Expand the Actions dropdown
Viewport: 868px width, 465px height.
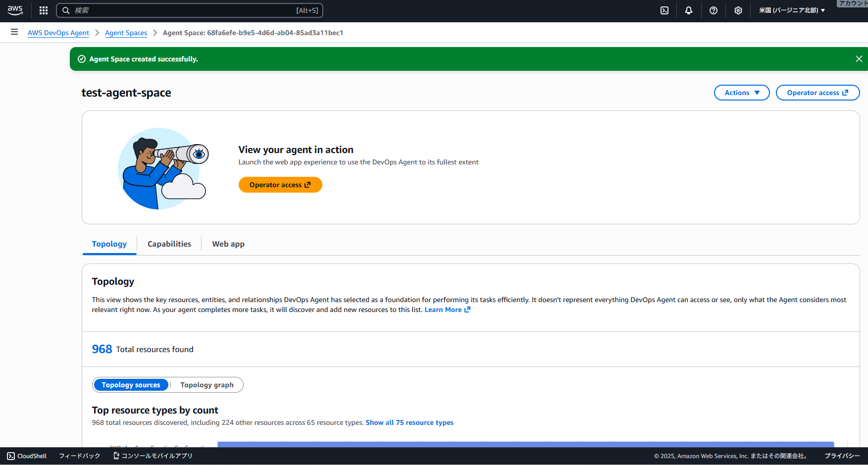[x=741, y=93]
